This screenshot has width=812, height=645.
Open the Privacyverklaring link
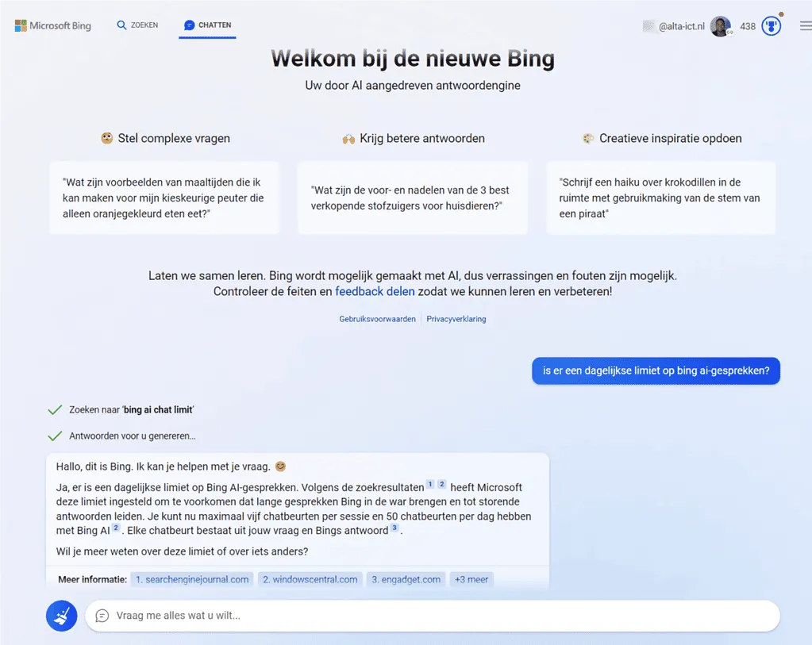click(x=456, y=319)
